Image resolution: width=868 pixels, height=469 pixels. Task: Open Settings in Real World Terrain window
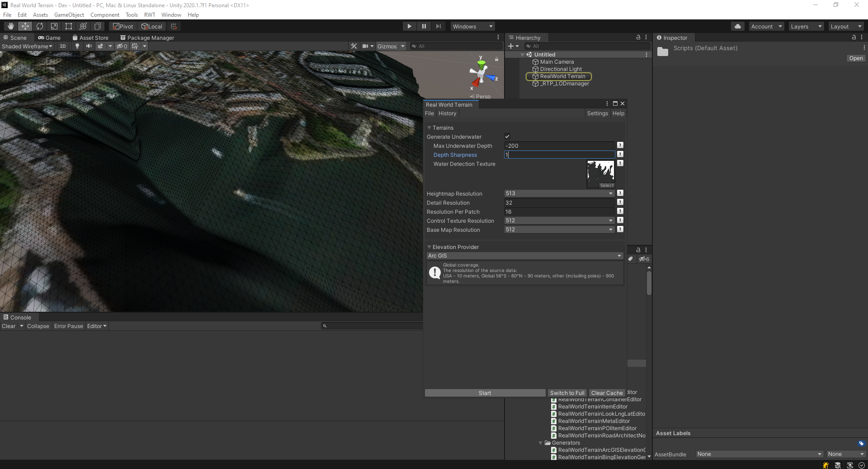[x=598, y=113]
